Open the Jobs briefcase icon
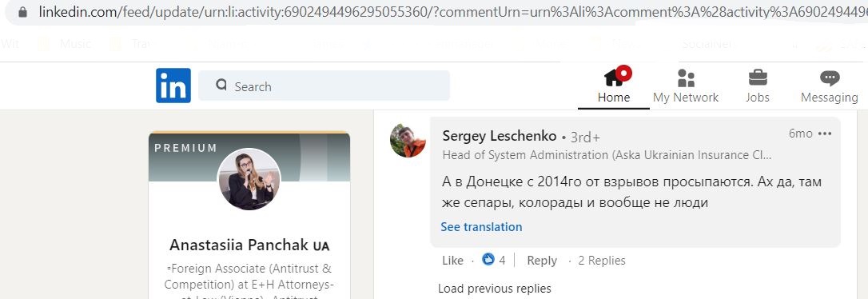The image size is (868, 299). (758, 78)
